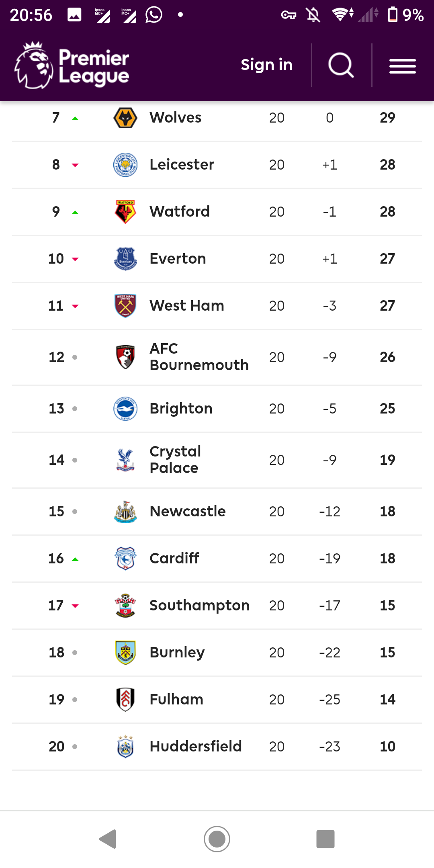Tap Cardiff's green up-arrow indicator
This screenshot has height=868, width=434.
click(75, 559)
